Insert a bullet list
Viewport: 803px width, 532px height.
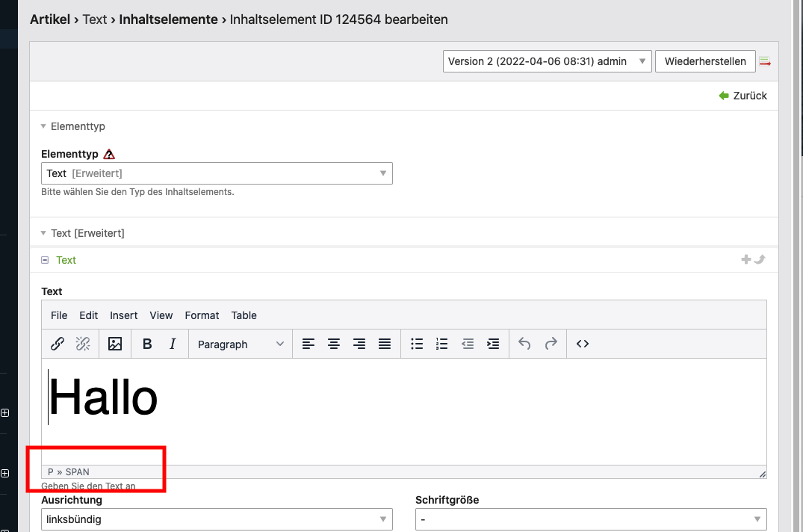click(417, 344)
